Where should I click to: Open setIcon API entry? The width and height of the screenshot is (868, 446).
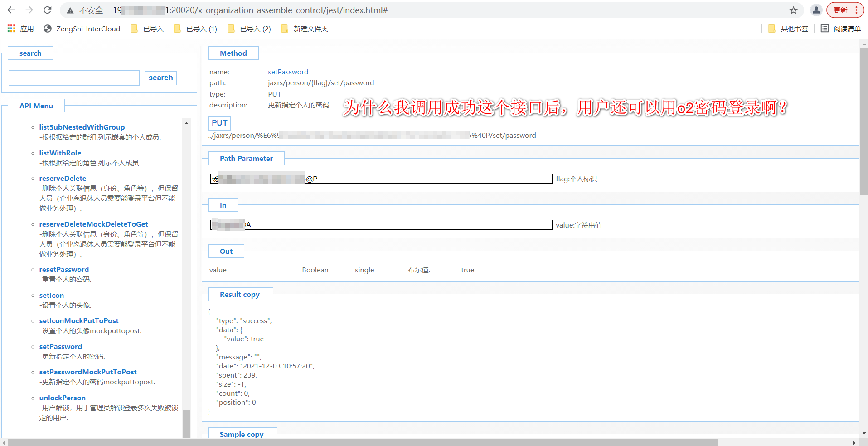tap(52, 296)
